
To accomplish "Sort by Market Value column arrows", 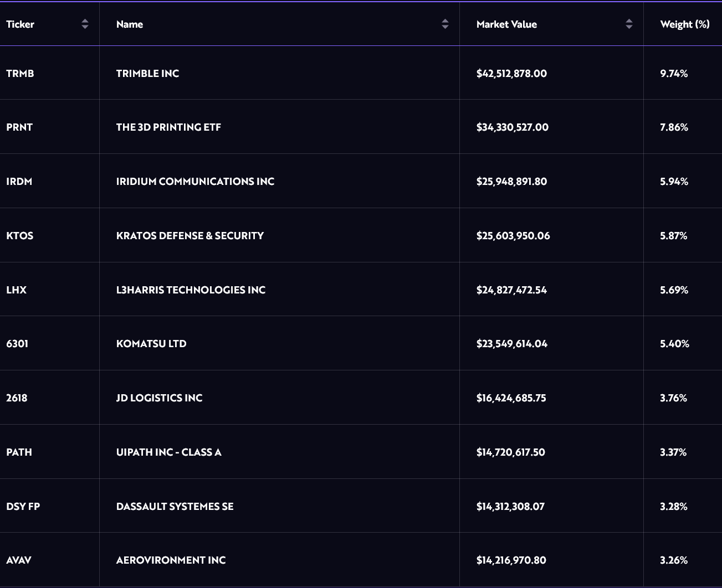I will [x=629, y=24].
